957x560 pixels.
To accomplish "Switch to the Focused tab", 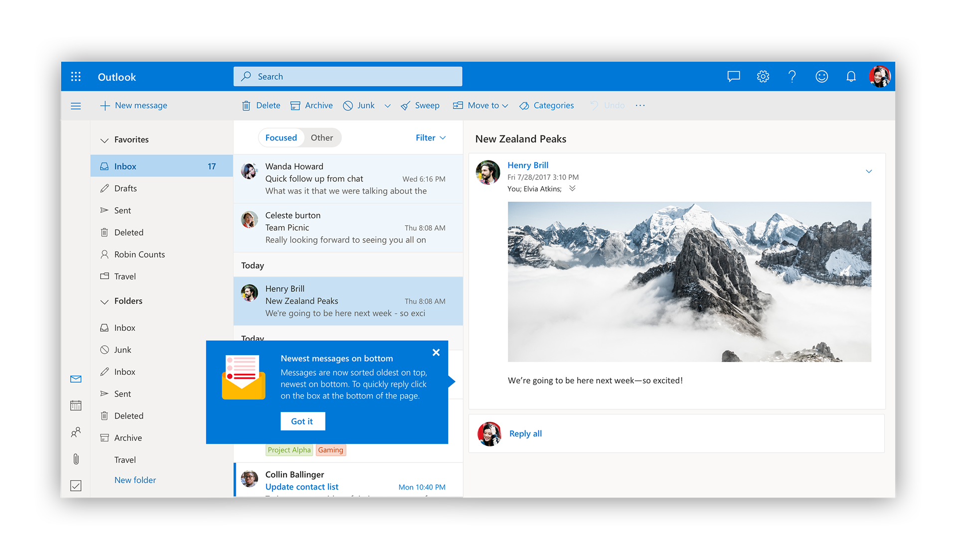I will tap(281, 138).
